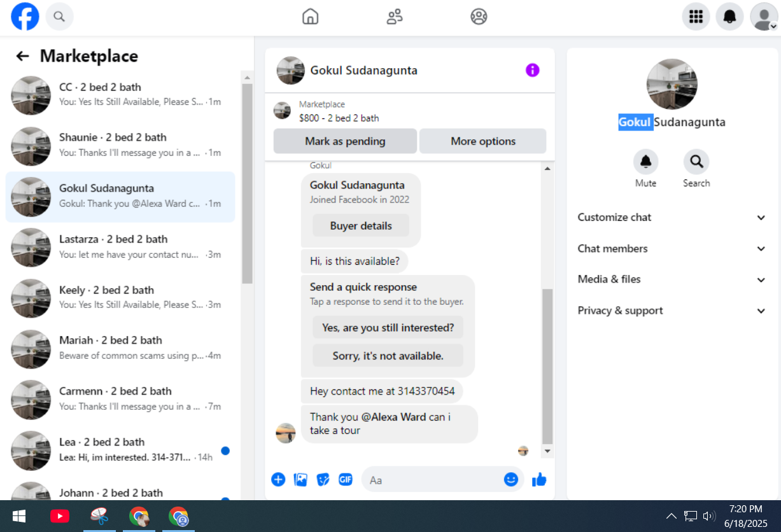
Task: Open the Facebook logo home link
Action: 25,17
